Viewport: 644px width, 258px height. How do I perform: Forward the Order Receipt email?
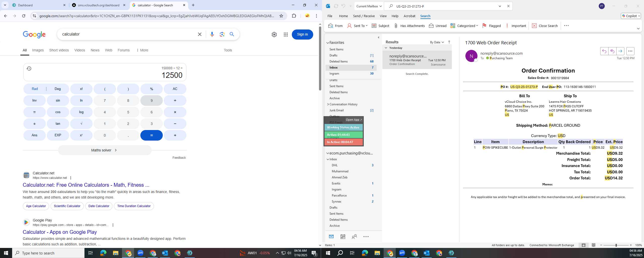[620, 51]
